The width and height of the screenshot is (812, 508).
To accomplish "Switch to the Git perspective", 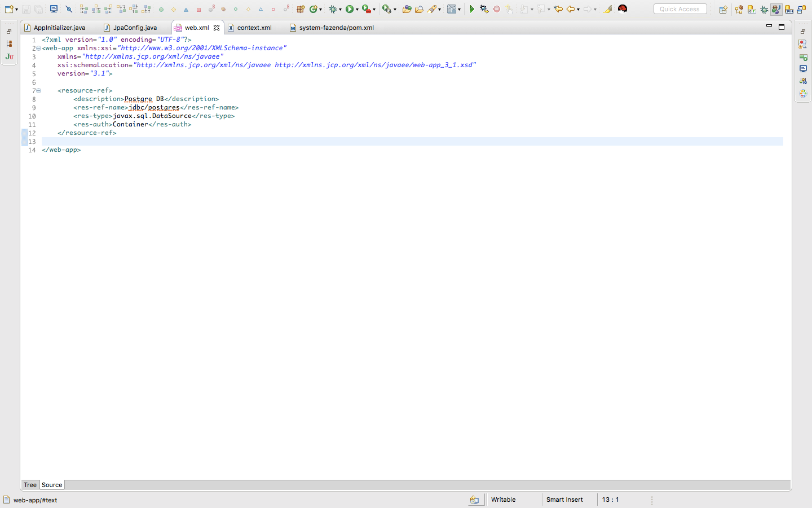I will pyautogui.click(x=752, y=10).
